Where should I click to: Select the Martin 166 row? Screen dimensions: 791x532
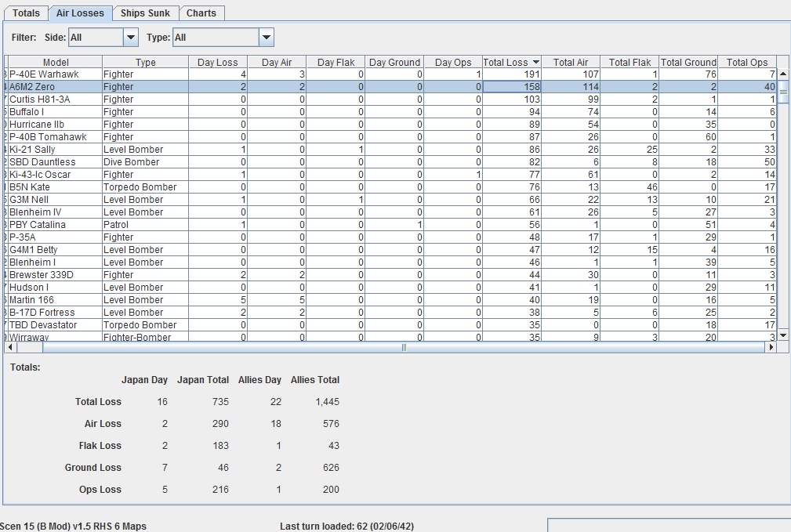390,300
